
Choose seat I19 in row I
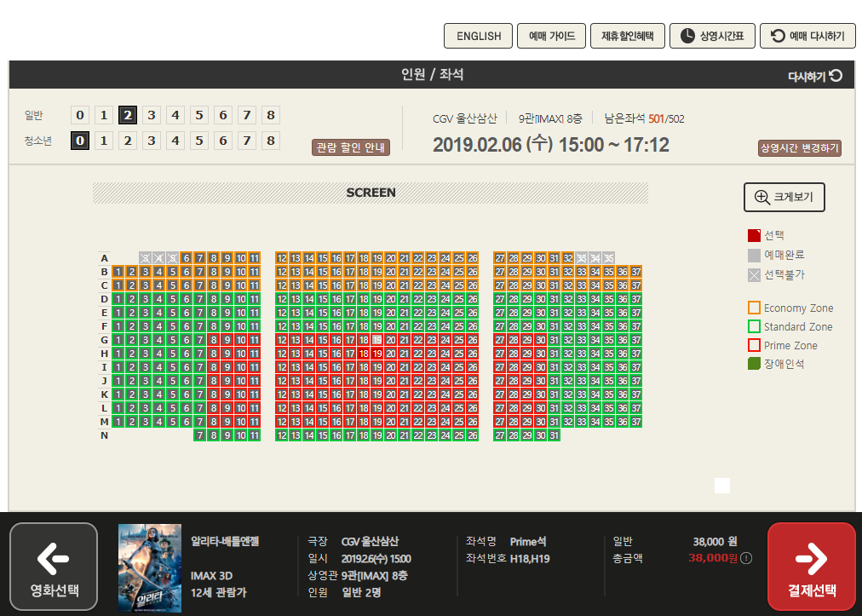[377, 367]
